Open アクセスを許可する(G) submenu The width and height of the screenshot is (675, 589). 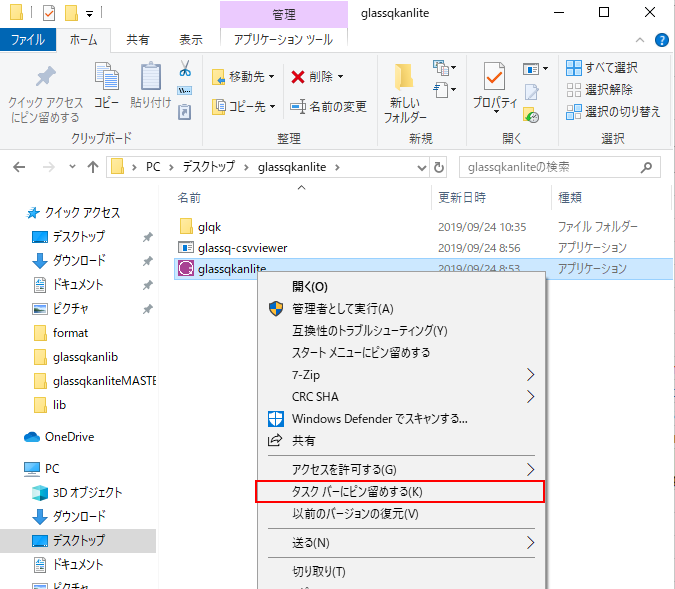tap(402, 470)
